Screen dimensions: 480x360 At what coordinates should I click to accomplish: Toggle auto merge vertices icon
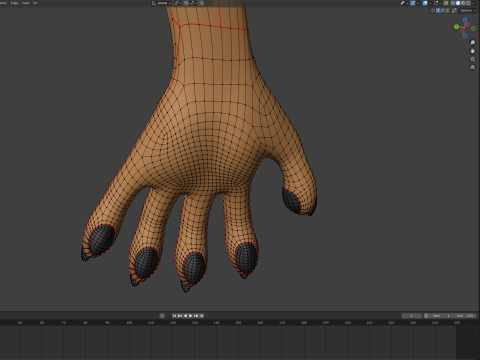point(454,10)
